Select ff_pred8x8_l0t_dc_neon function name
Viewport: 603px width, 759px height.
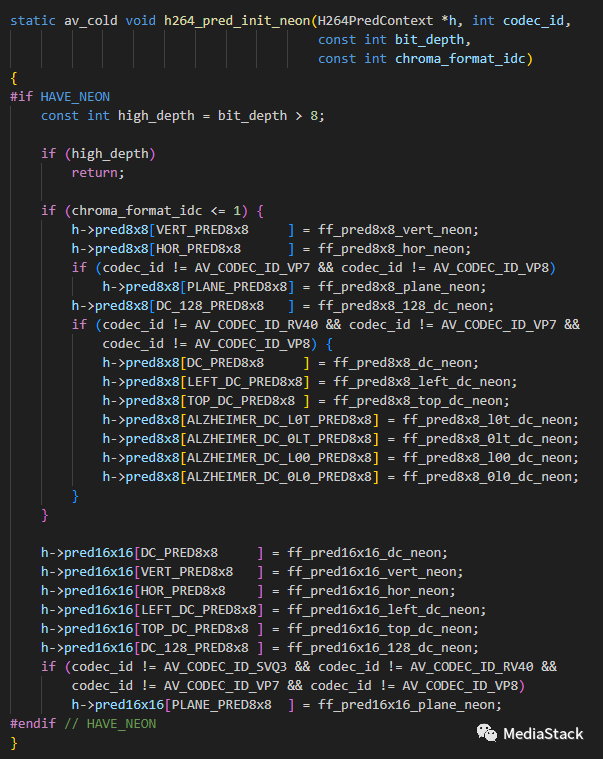[x=490, y=419]
